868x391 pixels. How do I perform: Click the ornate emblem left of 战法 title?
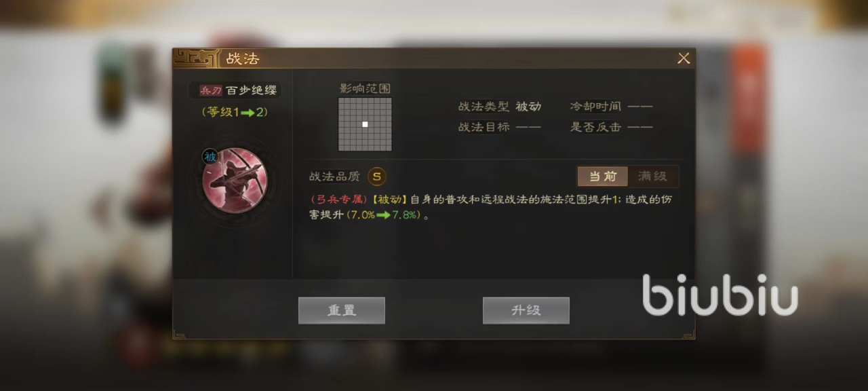click(197, 58)
